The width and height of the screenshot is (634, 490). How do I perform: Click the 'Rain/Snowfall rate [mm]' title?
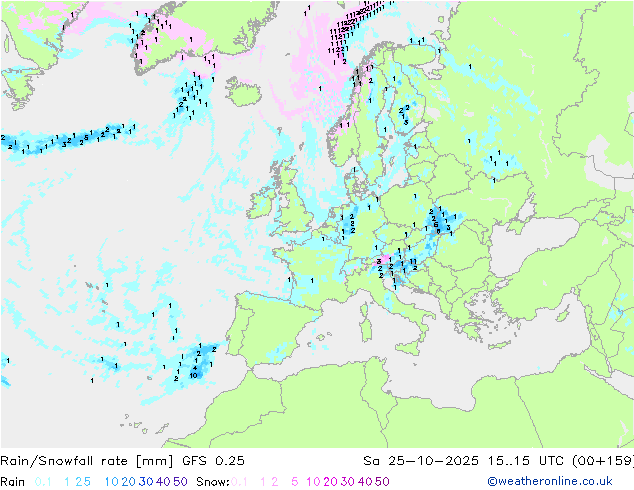tap(87, 461)
